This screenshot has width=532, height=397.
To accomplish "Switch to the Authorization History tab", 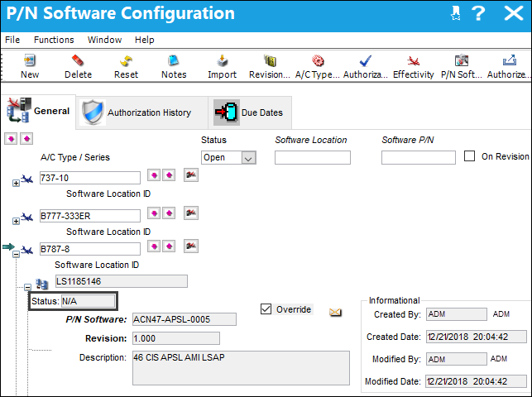I will (141, 112).
